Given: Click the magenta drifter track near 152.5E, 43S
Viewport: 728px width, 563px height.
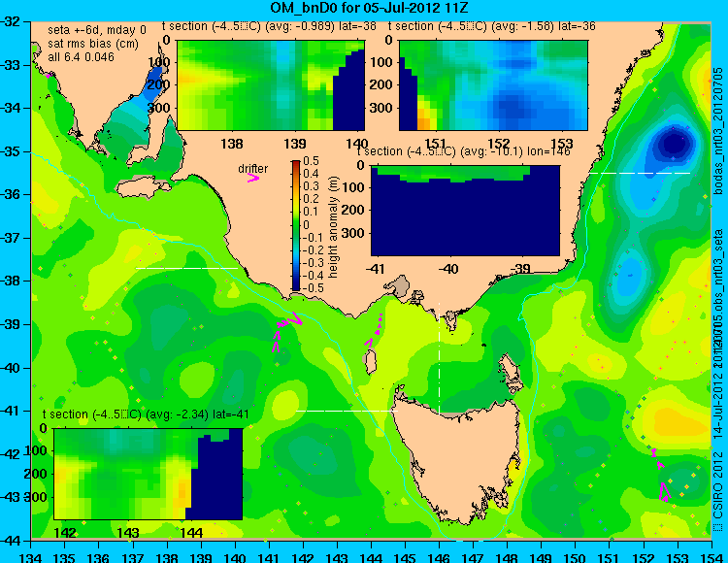Looking at the screenshot, I should tap(661, 476).
